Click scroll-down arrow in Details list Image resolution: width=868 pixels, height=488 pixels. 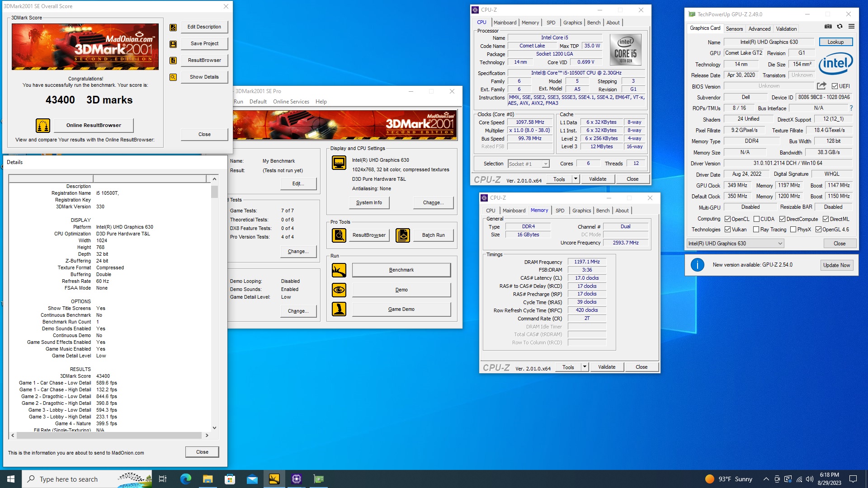click(x=214, y=428)
